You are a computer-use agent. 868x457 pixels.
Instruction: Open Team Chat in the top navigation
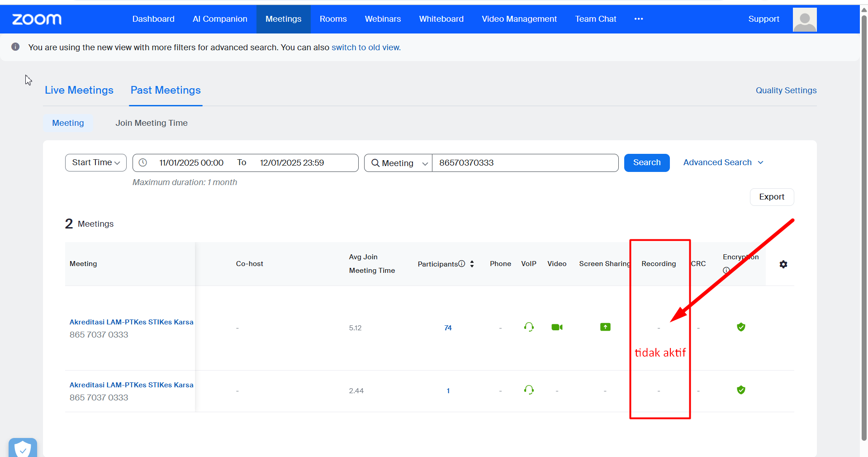(596, 19)
